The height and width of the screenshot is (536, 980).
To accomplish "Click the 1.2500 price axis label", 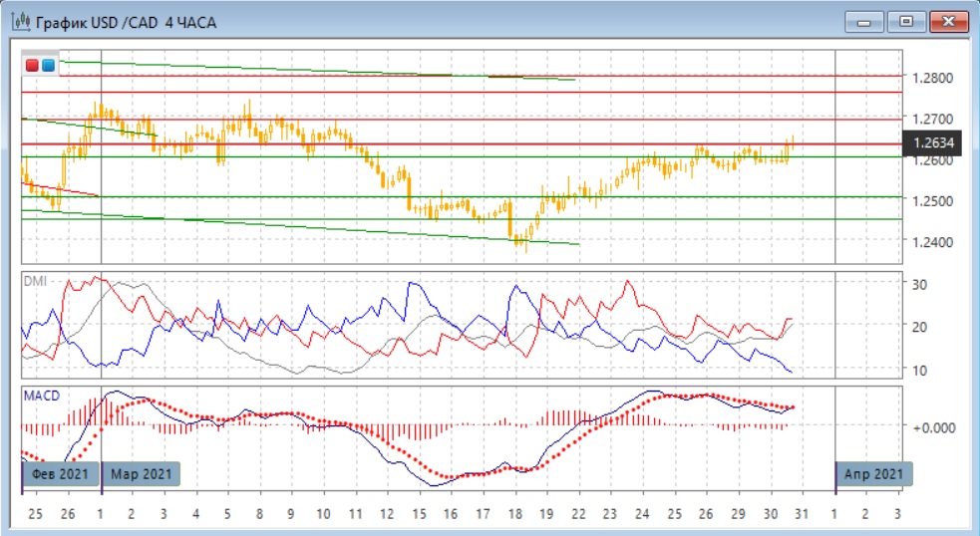I will [x=932, y=201].
